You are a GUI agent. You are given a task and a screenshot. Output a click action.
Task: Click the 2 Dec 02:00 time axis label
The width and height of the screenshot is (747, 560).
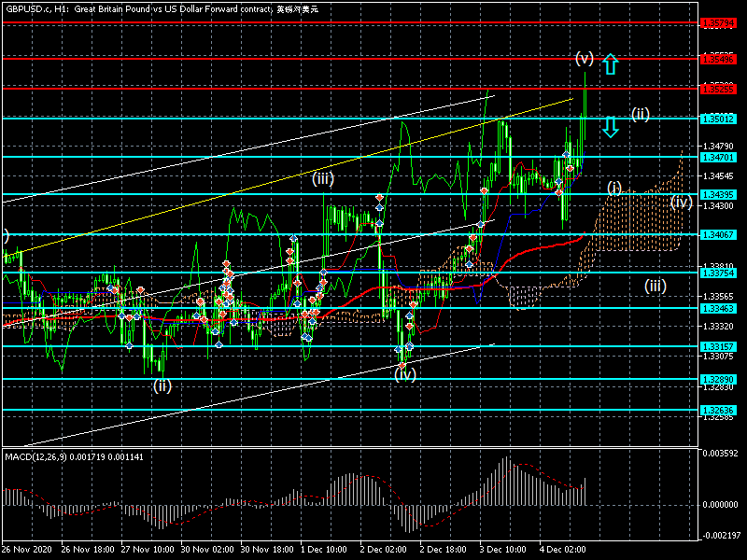(384, 550)
